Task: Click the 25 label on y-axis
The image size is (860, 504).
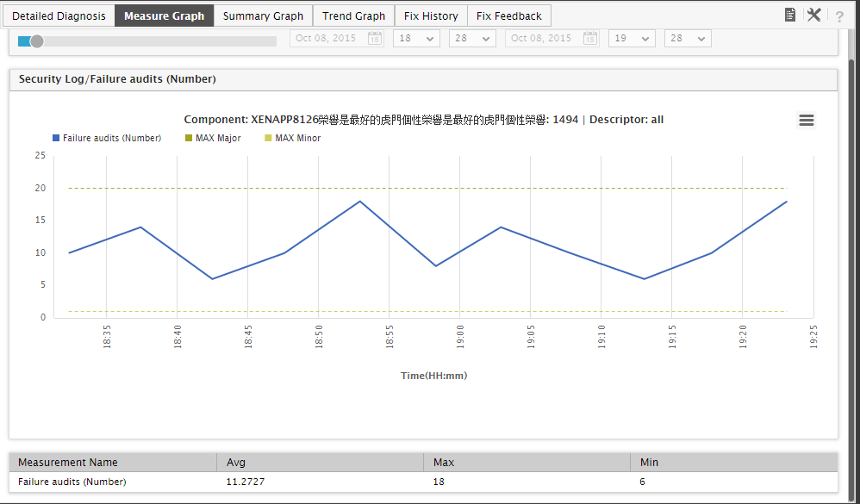Action: coord(40,155)
